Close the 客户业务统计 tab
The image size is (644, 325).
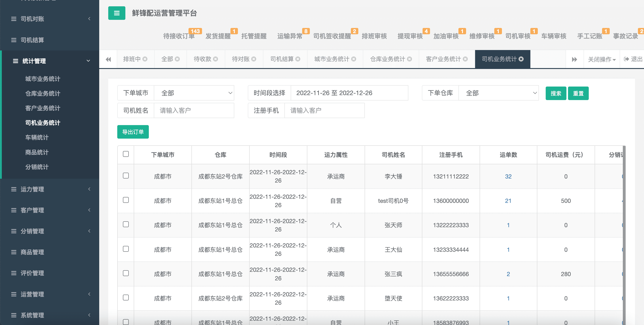pos(465,59)
